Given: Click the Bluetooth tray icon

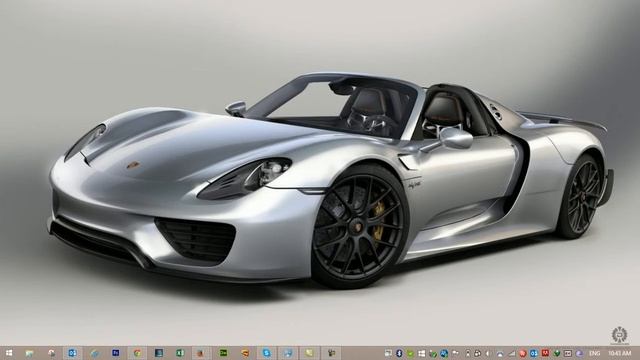Looking at the screenshot, I should (399, 353).
